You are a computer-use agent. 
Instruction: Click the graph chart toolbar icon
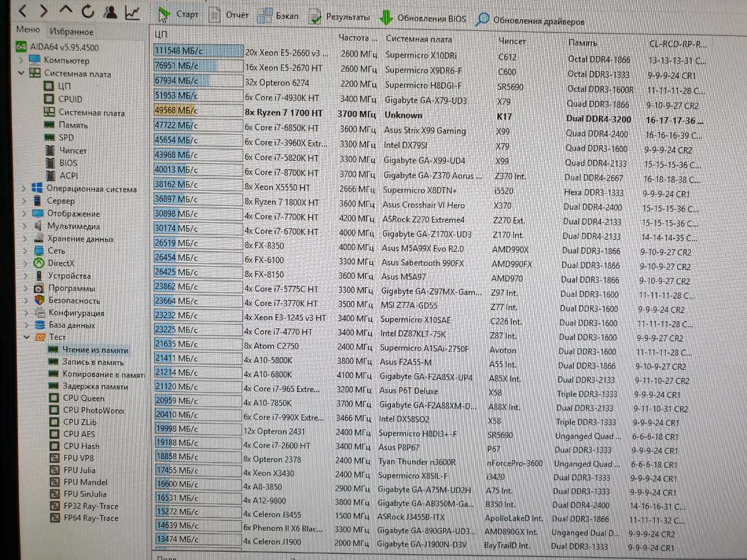[x=132, y=12]
